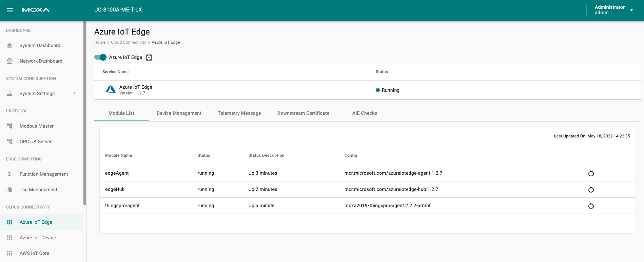Switch to Module List tab
Image resolution: width=644 pixels, height=262 pixels.
click(x=121, y=113)
